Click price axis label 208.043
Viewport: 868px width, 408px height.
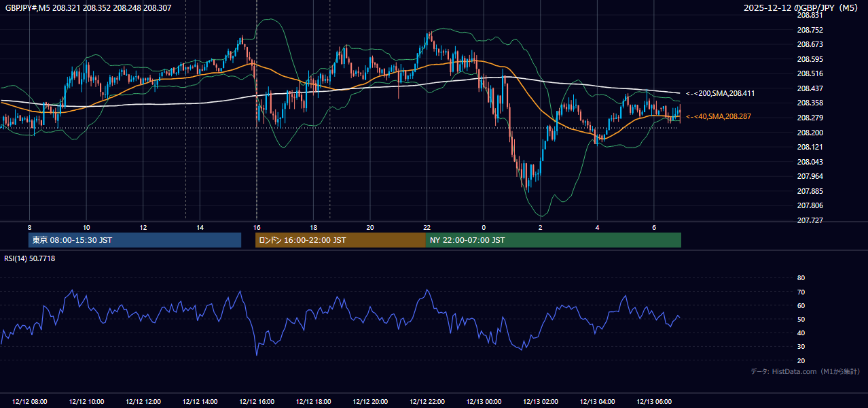click(x=810, y=162)
